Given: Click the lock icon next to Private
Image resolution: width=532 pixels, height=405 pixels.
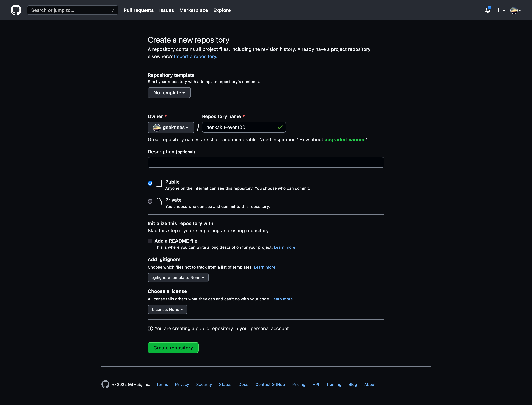Looking at the screenshot, I should [159, 201].
